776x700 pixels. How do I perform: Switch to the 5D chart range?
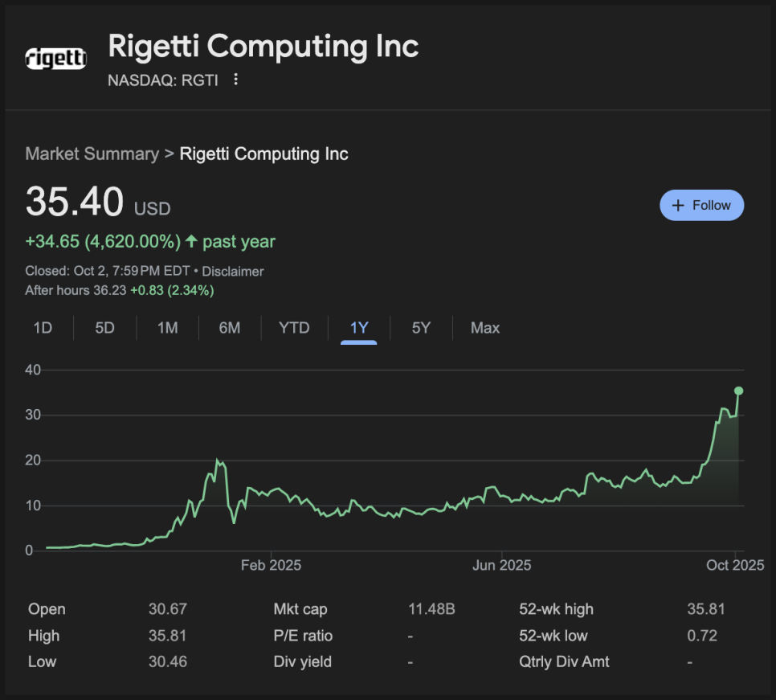(x=105, y=328)
